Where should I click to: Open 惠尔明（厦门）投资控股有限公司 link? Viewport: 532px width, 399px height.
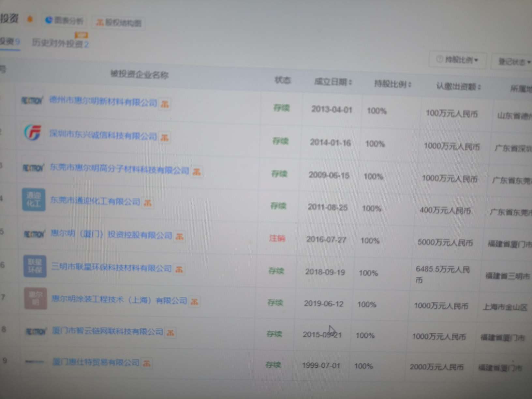click(x=111, y=234)
